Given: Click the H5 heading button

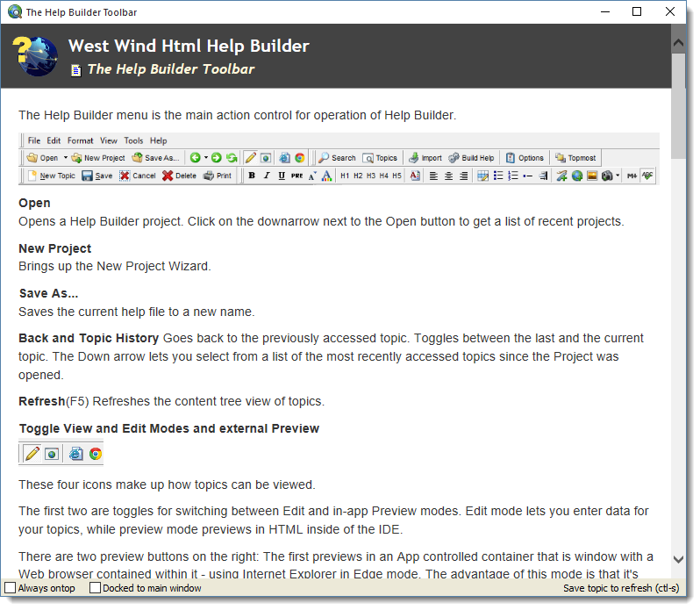Looking at the screenshot, I should tap(396, 176).
